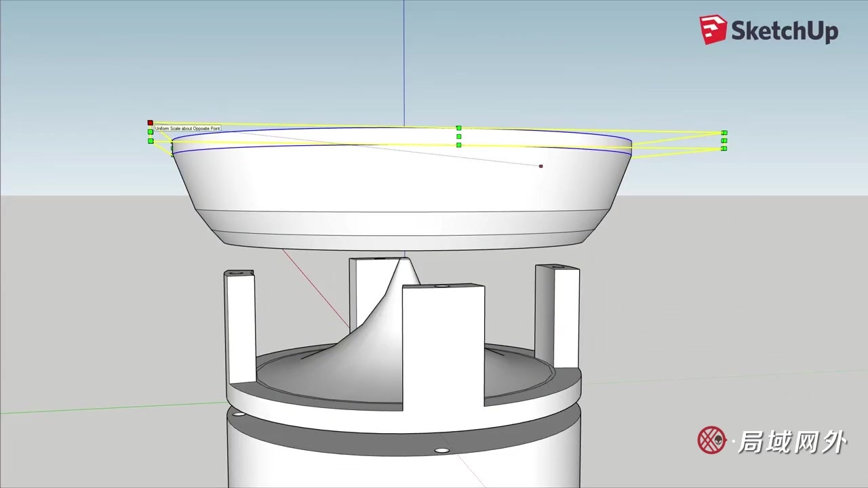Select the middle green grip of the right-side group
Viewport: 868px width, 488px height.
tap(724, 141)
